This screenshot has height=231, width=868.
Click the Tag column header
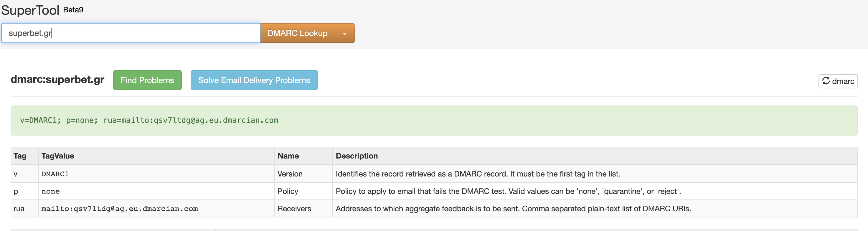pyautogui.click(x=20, y=156)
